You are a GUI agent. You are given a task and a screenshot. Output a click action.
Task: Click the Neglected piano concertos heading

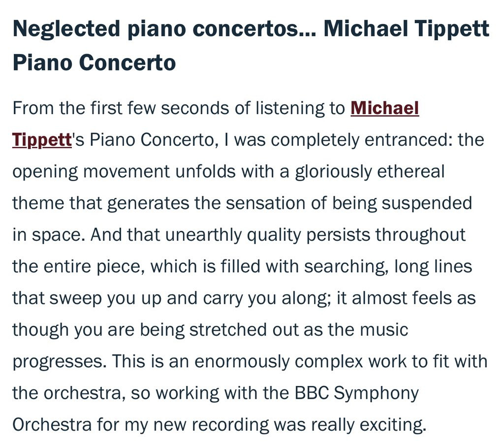pyautogui.click(x=251, y=45)
